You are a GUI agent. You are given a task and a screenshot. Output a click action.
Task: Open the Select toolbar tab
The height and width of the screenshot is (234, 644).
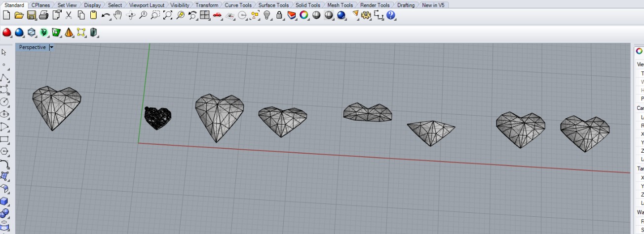(115, 5)
